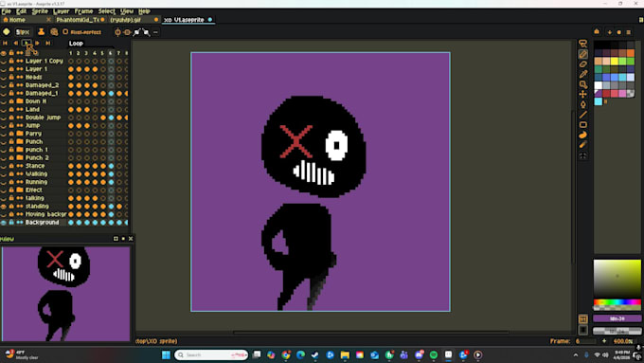Select the Marquee selection tool at toolbox top
Image resolution: width=644 pixels, height=363 pixels.
[582, 44]
